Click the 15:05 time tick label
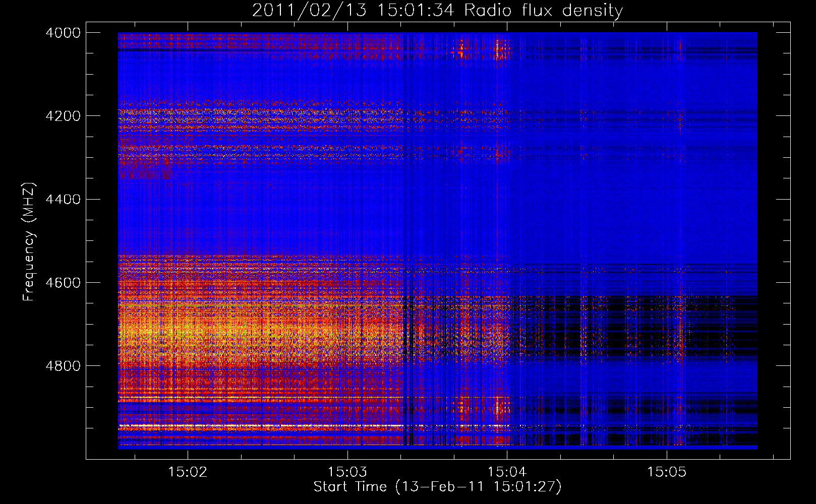Image resolution: width=816 pixels, height=504 pixels. 667,472
